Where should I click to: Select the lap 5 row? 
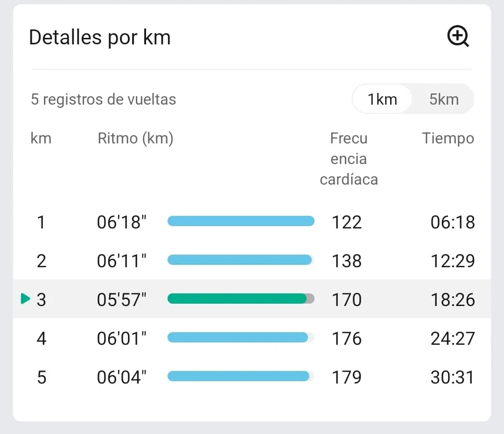coord(252,377)
